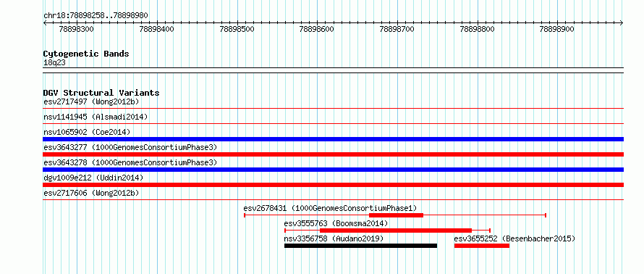This screenshot has height=274, width=644.
Task: Click the DGV Structural Variants track title
Action: (101, 93)
